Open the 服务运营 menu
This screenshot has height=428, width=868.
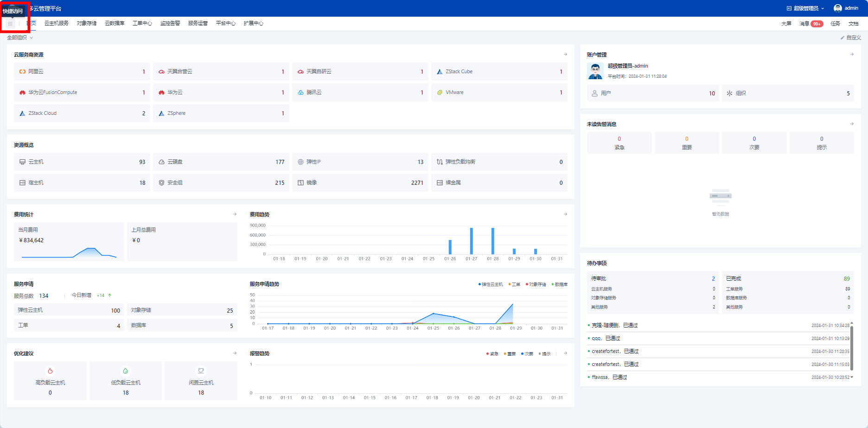(198, 24)
